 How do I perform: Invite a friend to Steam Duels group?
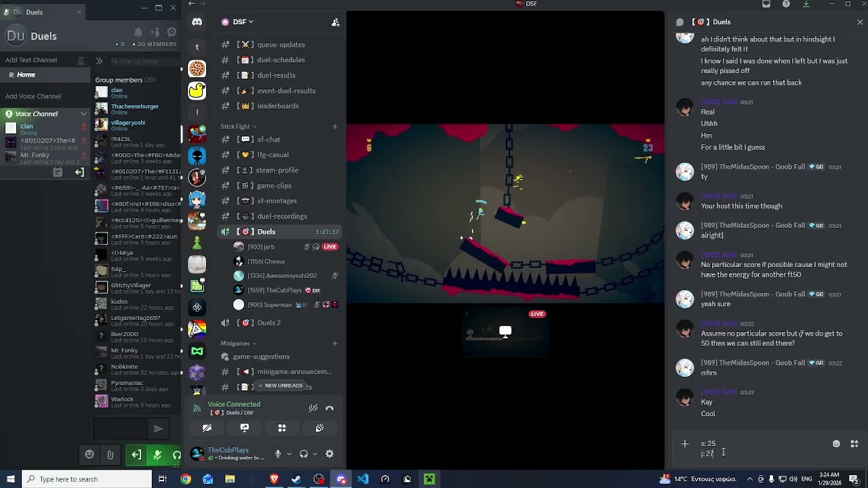pos(155,32)
